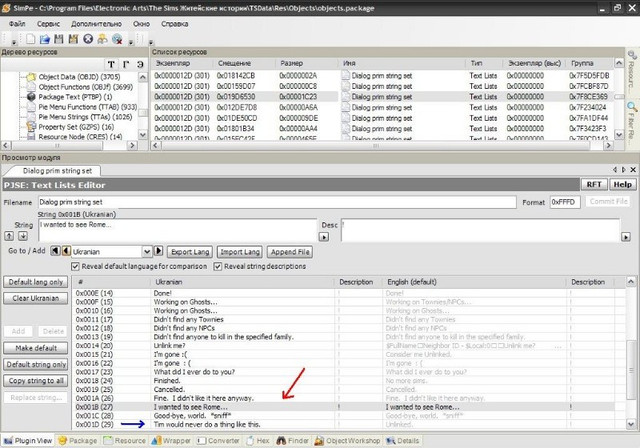The image size is (640, 448).
Task: Click the Save As toolbar icon
Action: (x=73, y=39)
